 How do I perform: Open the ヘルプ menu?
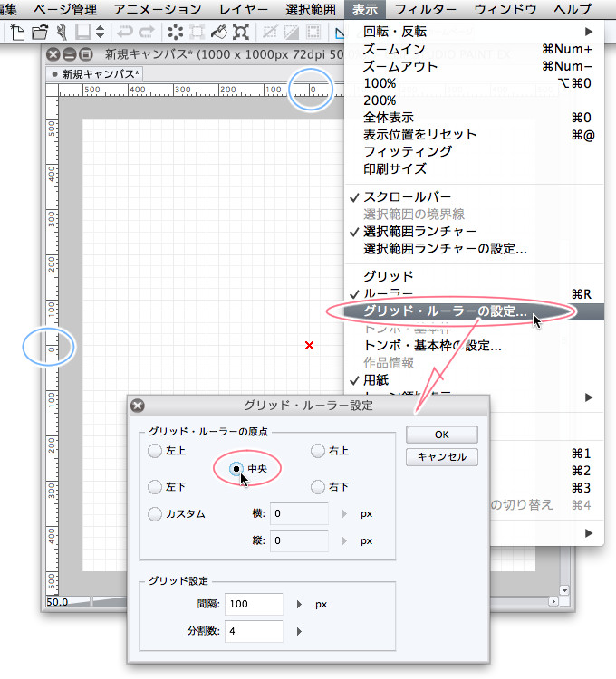pyautogui.click(x=573, y=9)
